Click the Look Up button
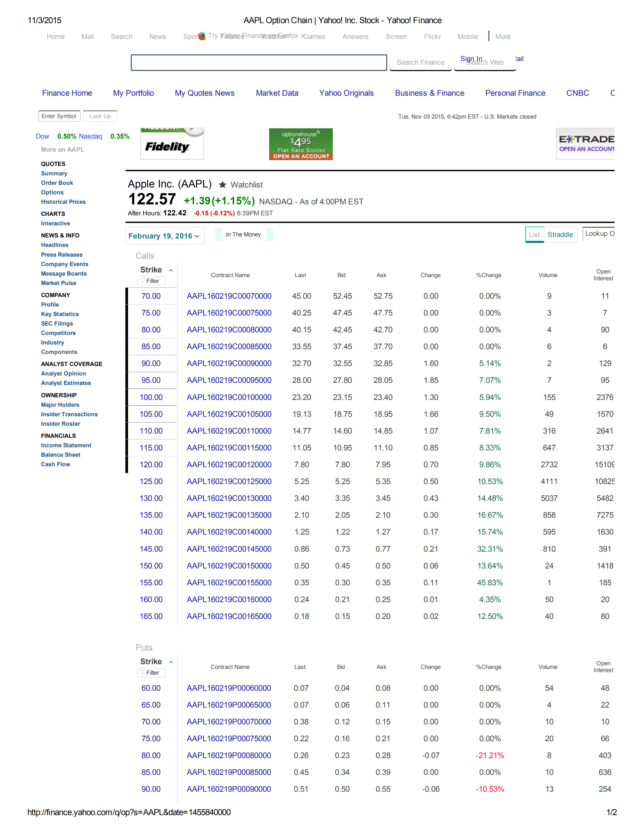This screenshot has height=833, width=644. point(100,116)
